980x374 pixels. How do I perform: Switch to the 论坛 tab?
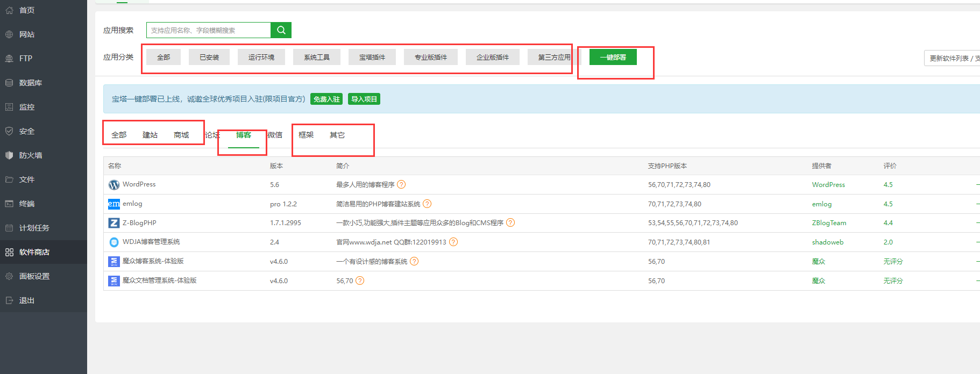pyautogui.click(x=212, y=135)
